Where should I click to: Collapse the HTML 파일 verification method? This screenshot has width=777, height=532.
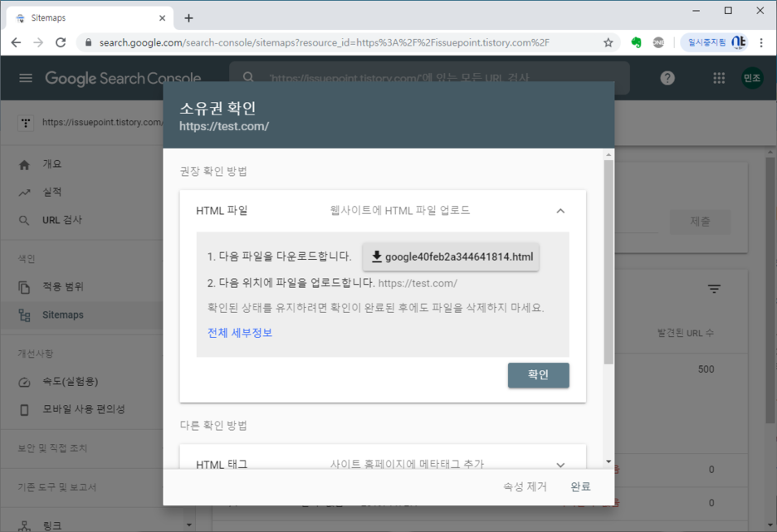(x=560, y=211)
